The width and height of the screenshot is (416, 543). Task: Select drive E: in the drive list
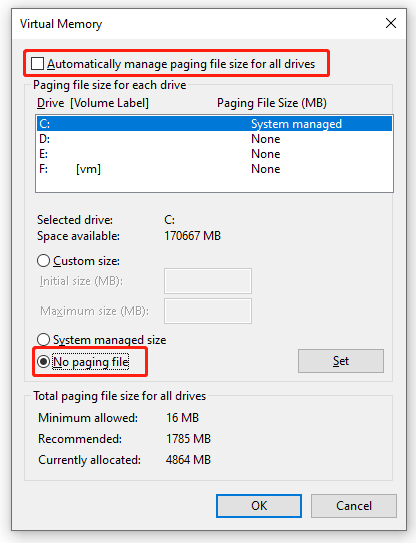214,154
